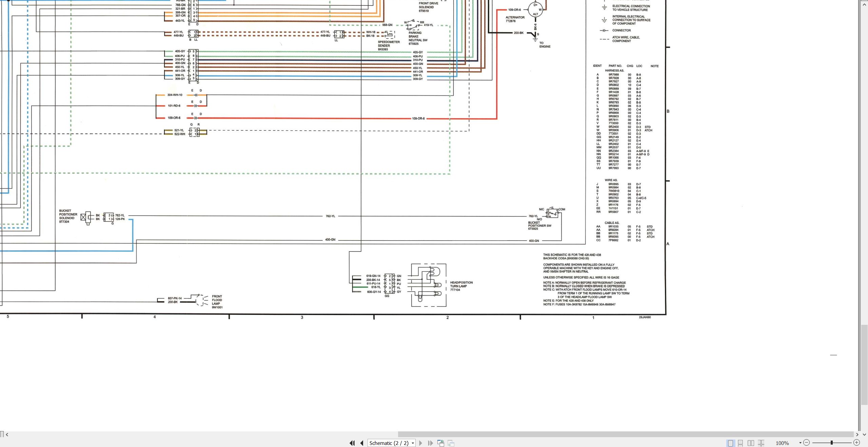868x447 pixels.
Task: Click the WIRE AS. heading
Action: 611,180
